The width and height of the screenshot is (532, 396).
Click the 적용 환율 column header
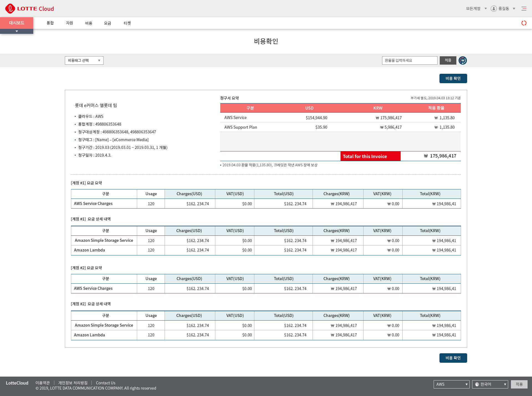point(436,108)
